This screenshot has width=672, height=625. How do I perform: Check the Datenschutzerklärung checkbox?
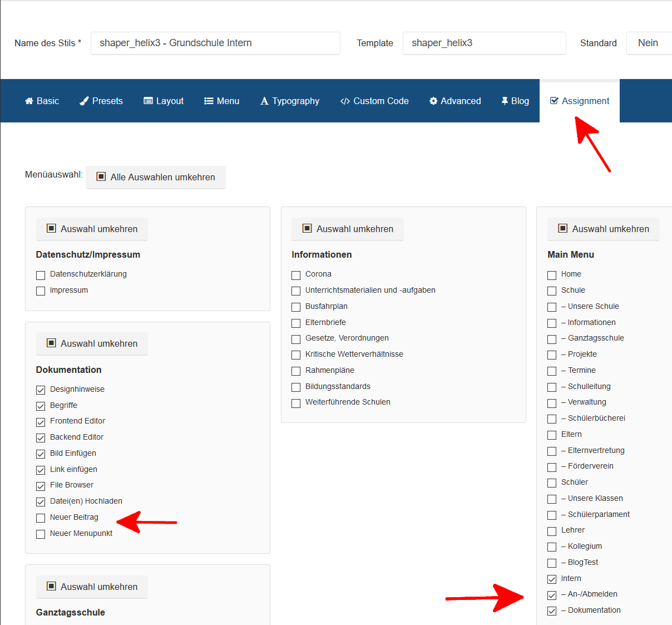[x=41, y=275]
